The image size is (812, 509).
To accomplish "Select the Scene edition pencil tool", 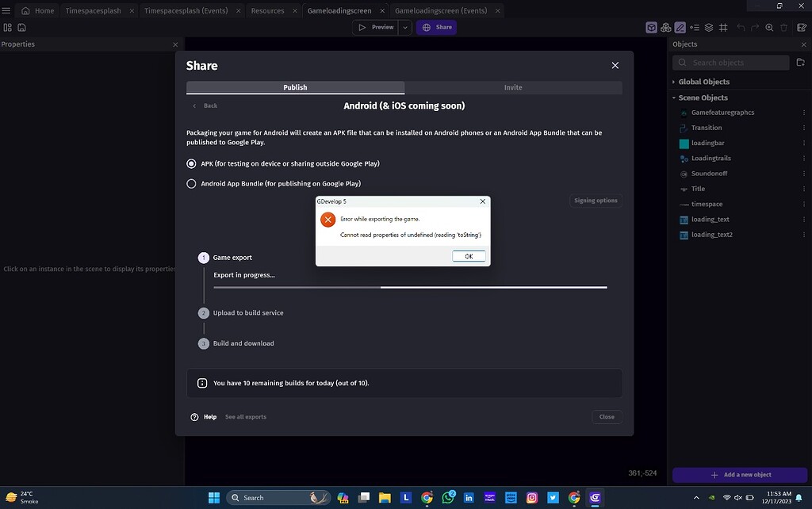I will (680, 27).
